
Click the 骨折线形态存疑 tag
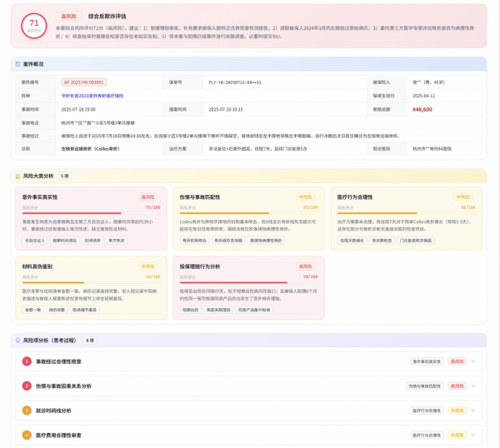point(228,241)
